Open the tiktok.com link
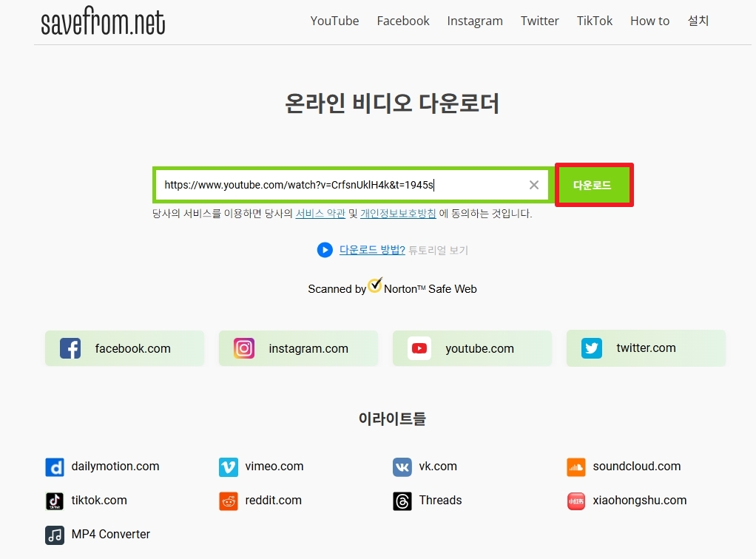Image resolution: width=756 pixels, height=559 pixels. 99,500
